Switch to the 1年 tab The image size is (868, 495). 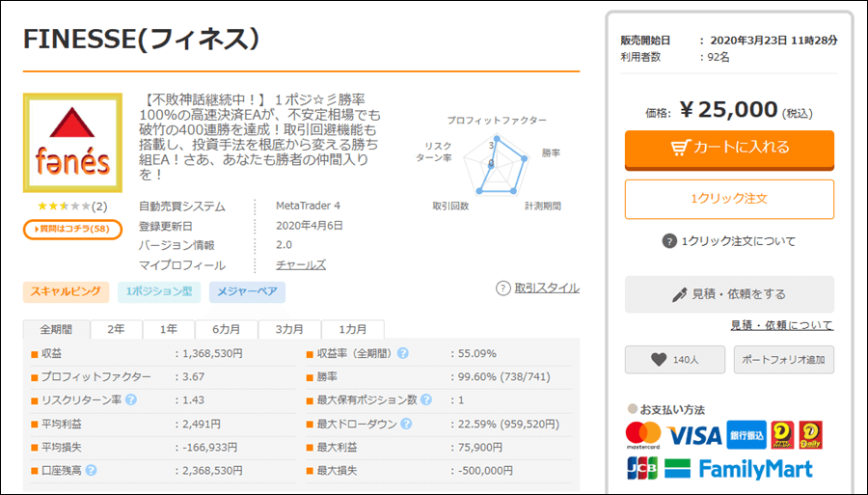pos(169,329)
